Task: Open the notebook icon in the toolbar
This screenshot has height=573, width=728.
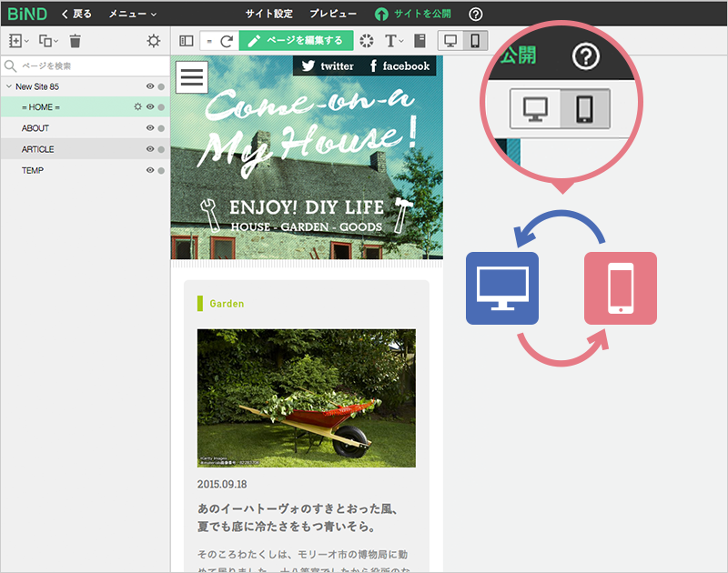Action: (x=420, y=41)
